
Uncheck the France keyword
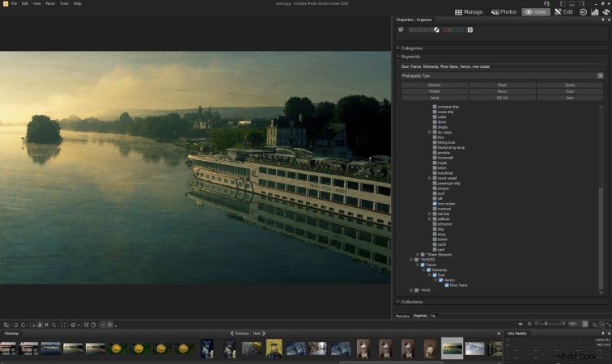click(423, 265)
